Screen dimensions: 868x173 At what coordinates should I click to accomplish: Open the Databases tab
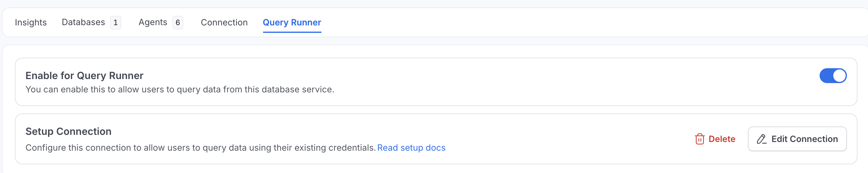83,22
